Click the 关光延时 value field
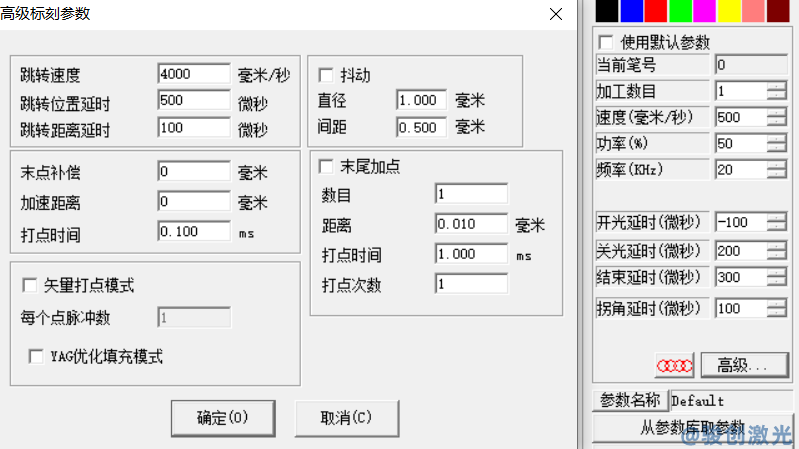 [x=741, y=251]
